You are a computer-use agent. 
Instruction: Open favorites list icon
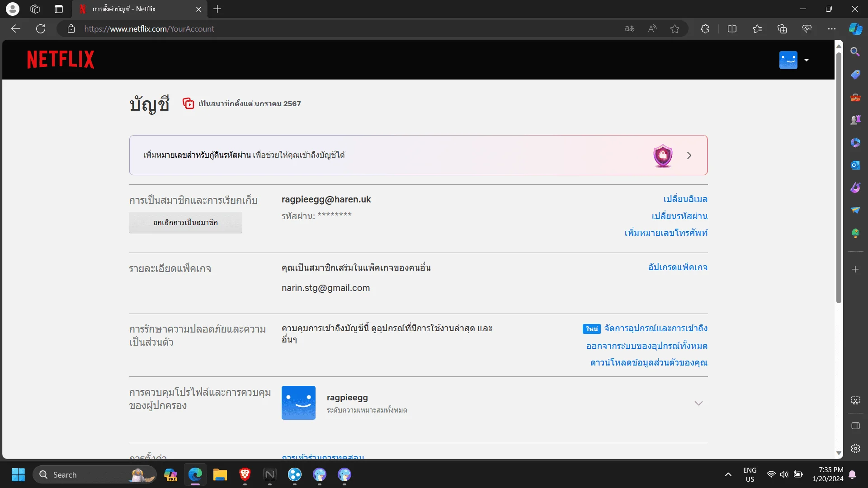[x=757, y=29]
